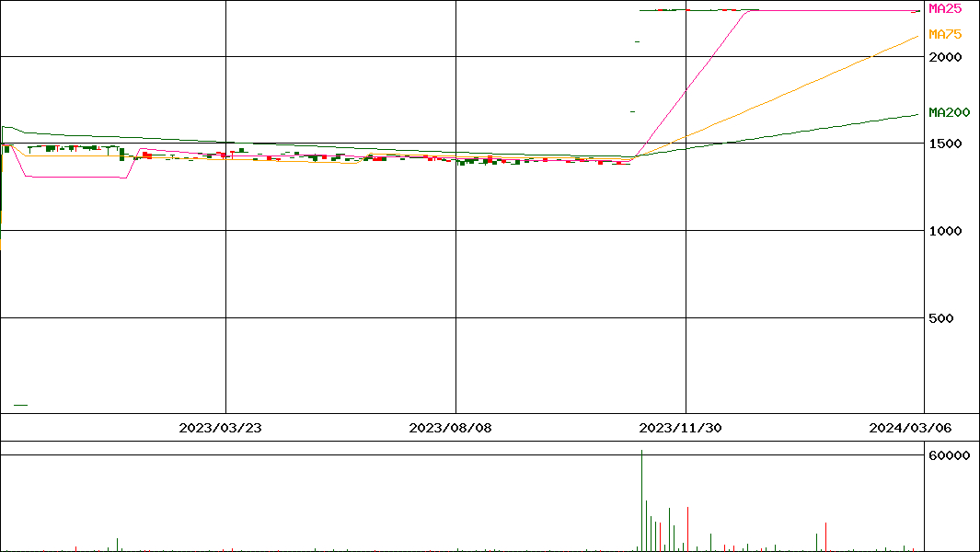The image size is (980, 552).
Task: Click the 1000 price axis label
Action: click(x=945, y=231)
